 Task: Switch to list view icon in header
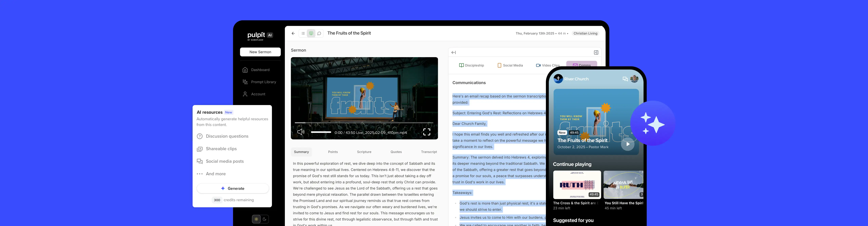[303, 33]
